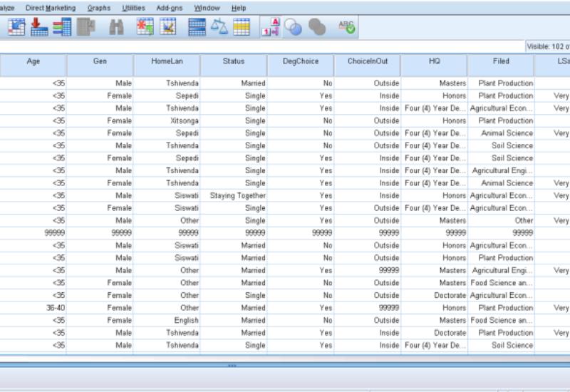The height and width of the screenshot is (392, 570).
Task: Click the Insert Variable toolbar icon
Action: pos(168,27)
